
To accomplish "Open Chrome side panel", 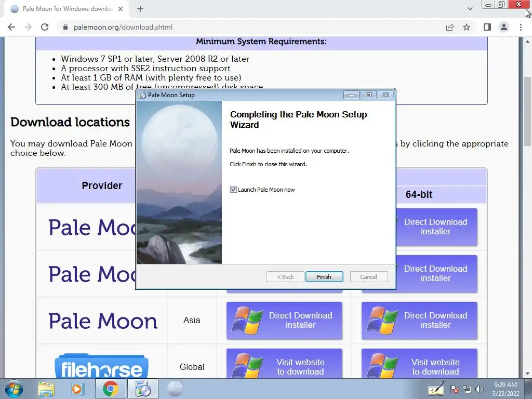I will click(x=487, y=27).
